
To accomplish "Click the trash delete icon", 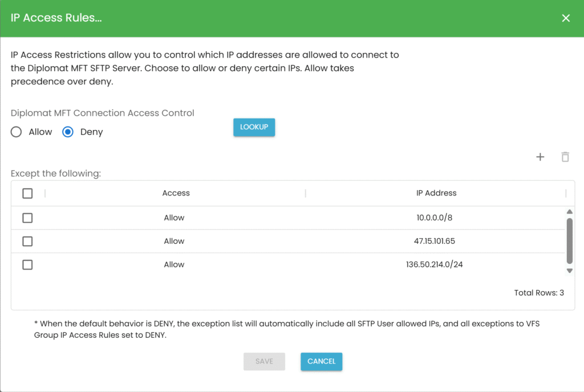I will [565, 157].
